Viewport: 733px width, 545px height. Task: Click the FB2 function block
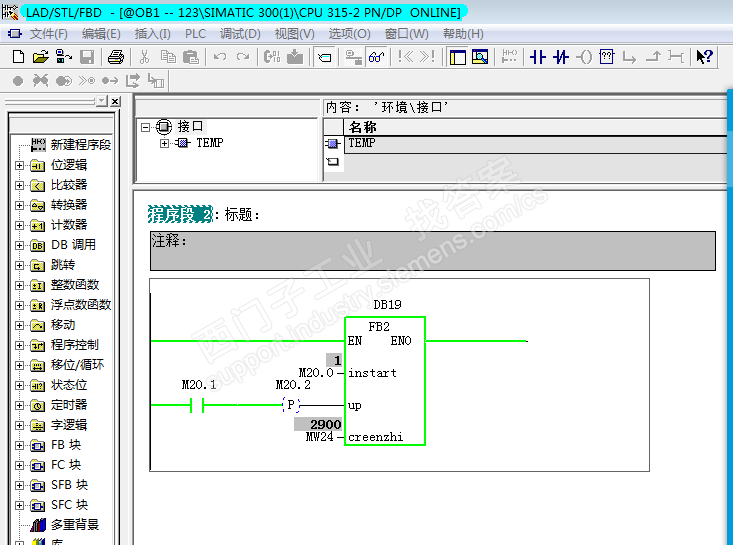coord(385,381)
